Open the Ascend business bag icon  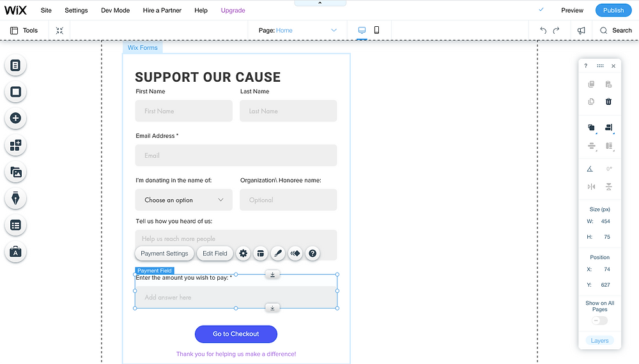click(15, 252)
